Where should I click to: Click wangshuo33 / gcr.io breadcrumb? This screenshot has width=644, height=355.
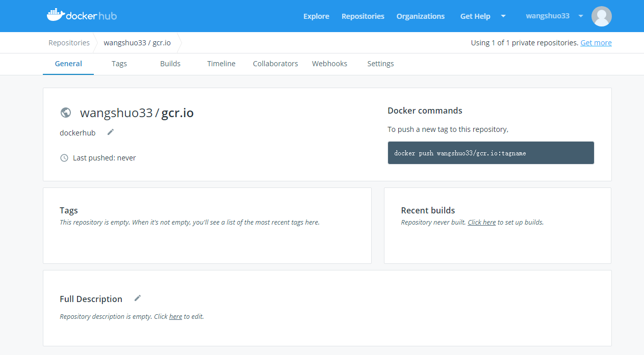click(137, 43)
